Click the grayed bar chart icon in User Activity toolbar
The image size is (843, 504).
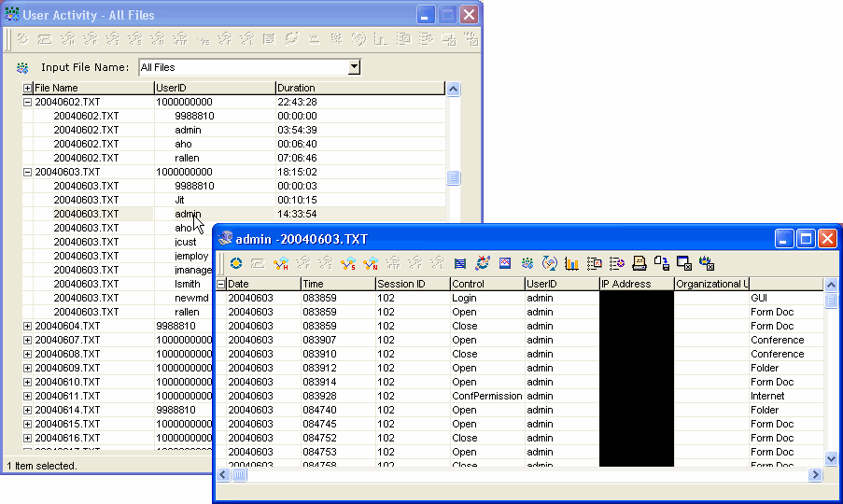[x=381, y=38]
